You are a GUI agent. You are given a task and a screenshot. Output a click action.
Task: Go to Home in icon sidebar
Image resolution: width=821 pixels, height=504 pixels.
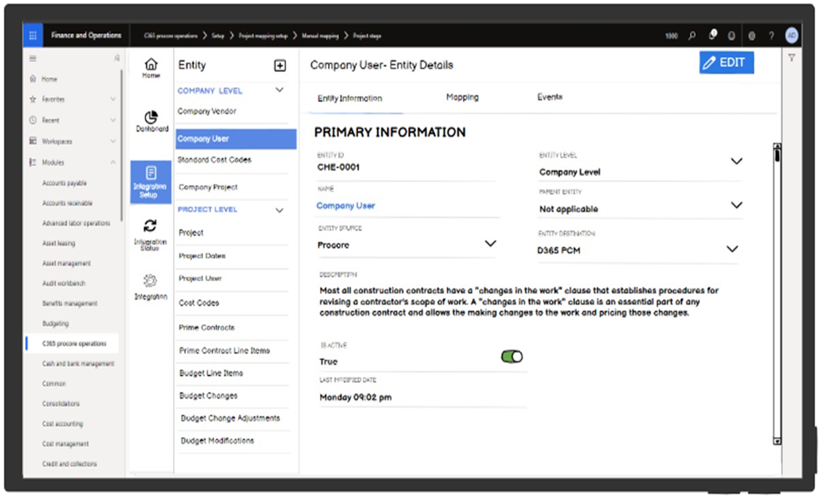(151, 68)
